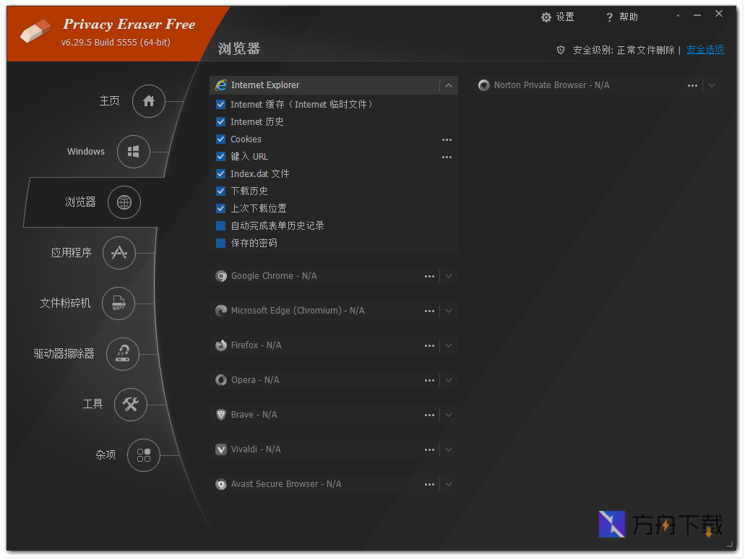Uncheck Internet 缓存 temporary files checkbox
This screenshot has width=745, height=560.
[x=220, y=105]
